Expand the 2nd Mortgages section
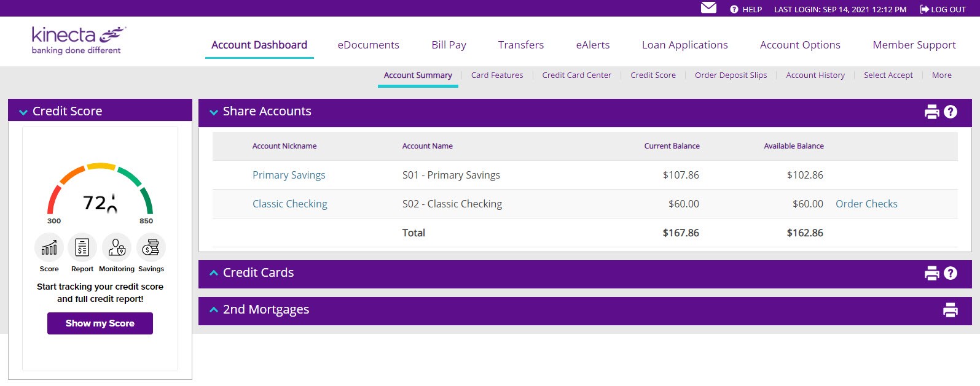Viewport: 980px width, 386px height. [x=214, y=310]
